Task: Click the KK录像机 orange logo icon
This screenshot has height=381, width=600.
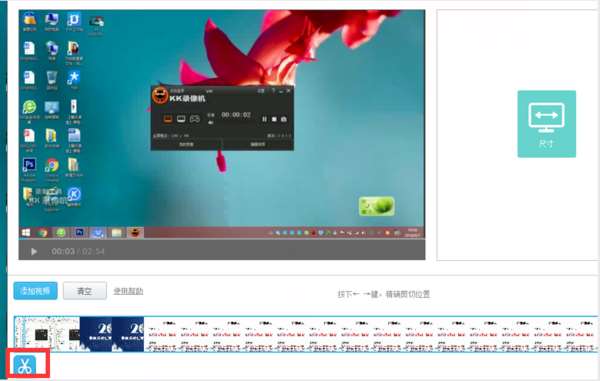Action: 160,95
